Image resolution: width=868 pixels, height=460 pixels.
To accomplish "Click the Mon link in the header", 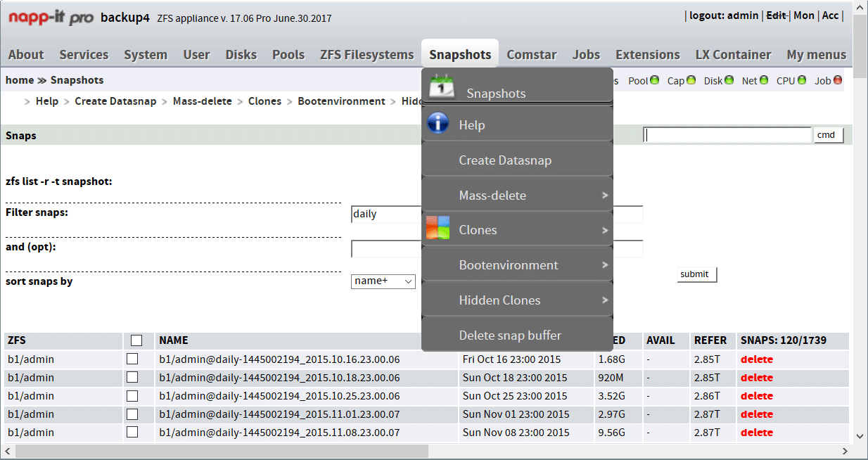I will tap(804, 15).
